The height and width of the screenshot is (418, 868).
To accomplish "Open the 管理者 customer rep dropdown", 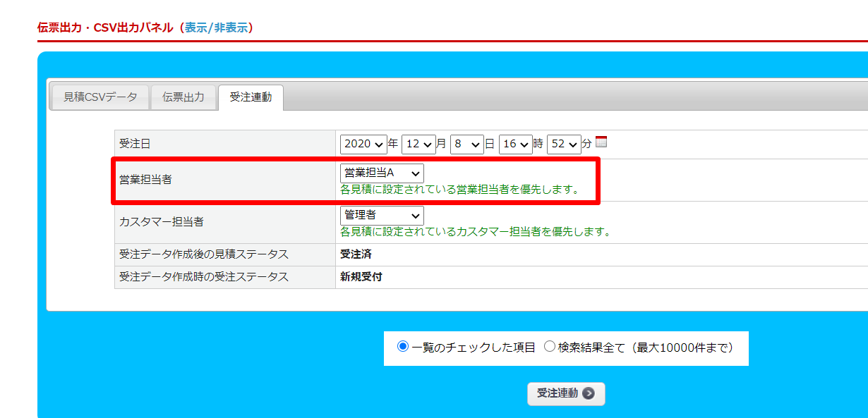I will click(382, 215).
